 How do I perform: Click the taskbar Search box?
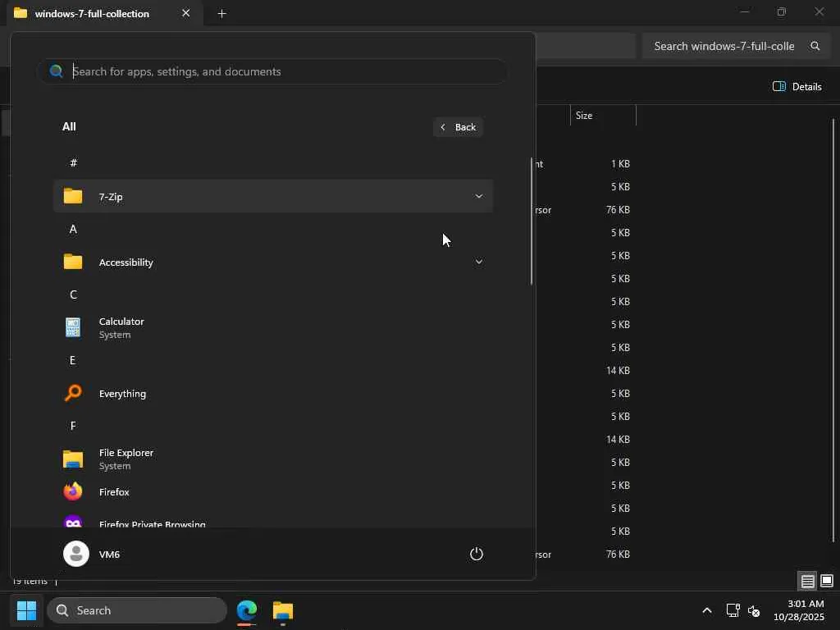pos(137,610)
